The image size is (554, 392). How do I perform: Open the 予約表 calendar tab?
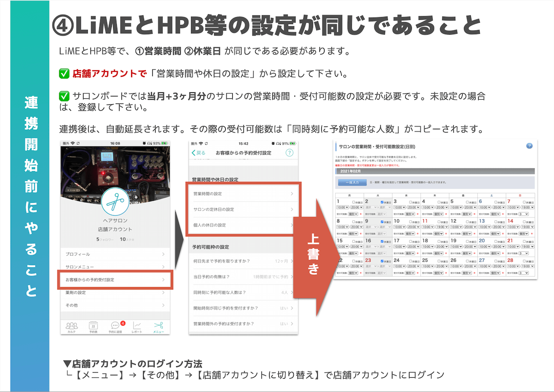(93, 327)
